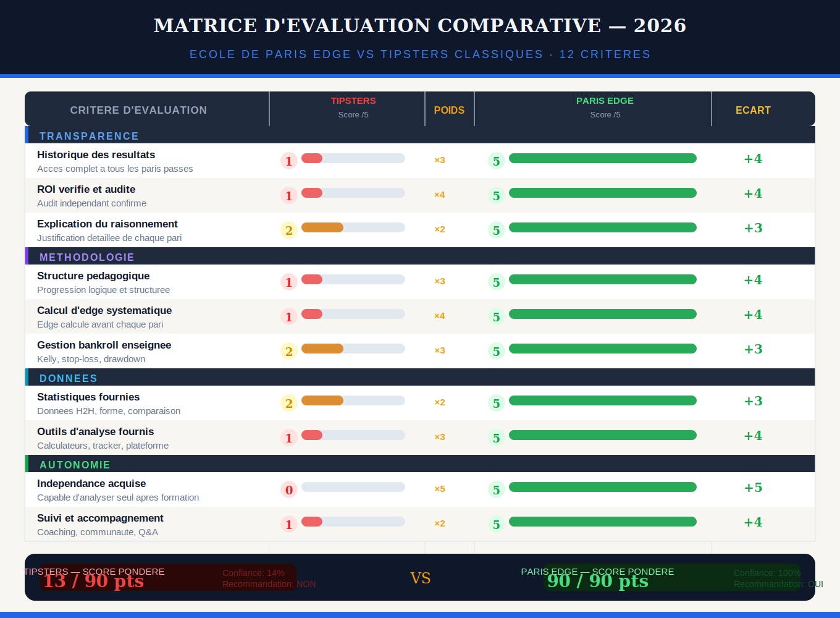Image resolution: width=840 pixels, height=618 pixels.
Task: Click the POIDS column header
Action: click(x=449, y=110)
